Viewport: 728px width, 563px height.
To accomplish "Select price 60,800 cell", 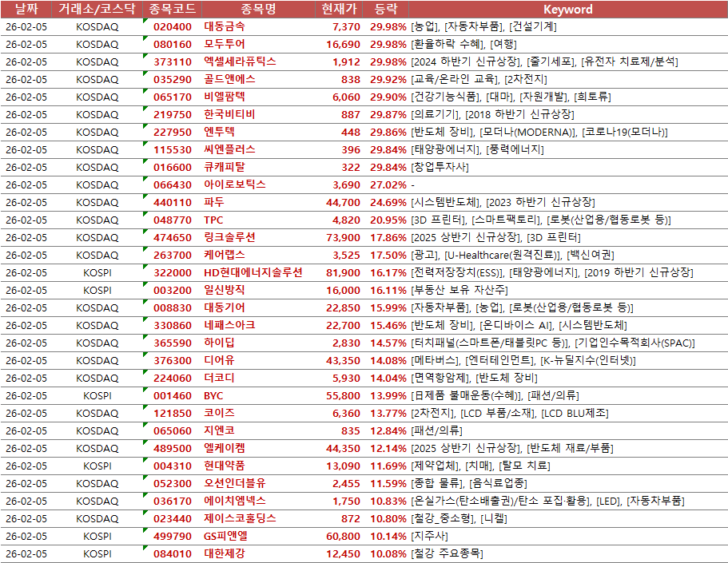I will point(343,537).
